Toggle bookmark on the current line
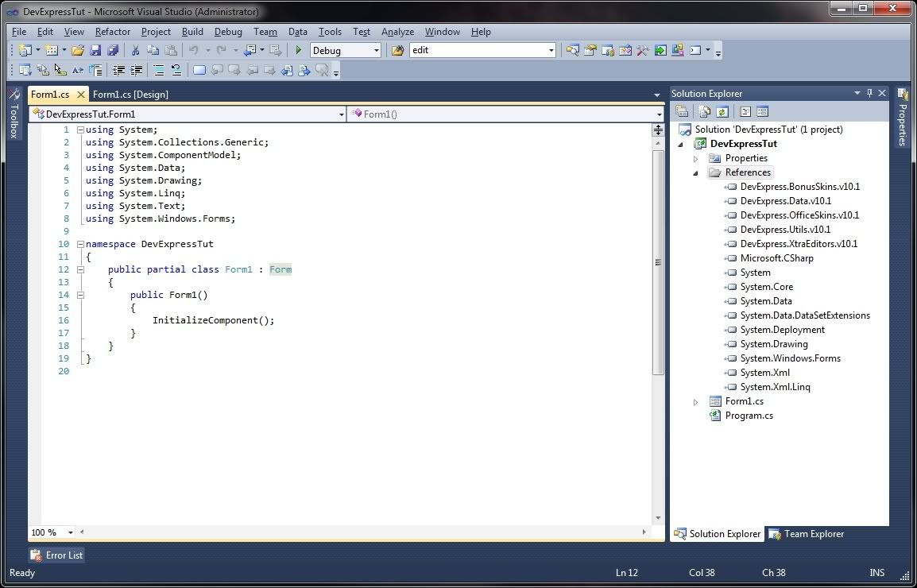The image size is (917, 588). tap(199, 70)
